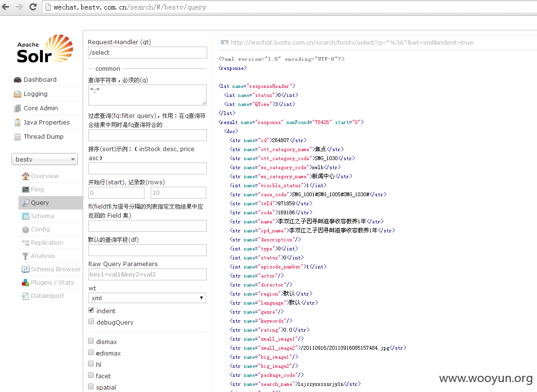Click the fq filter query field

coord(147,135)
